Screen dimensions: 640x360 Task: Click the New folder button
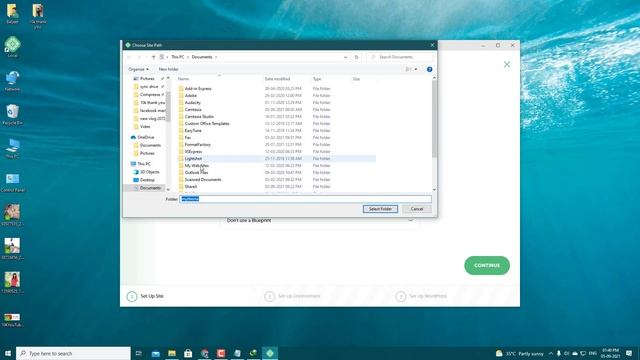click(x=169, y=69)
